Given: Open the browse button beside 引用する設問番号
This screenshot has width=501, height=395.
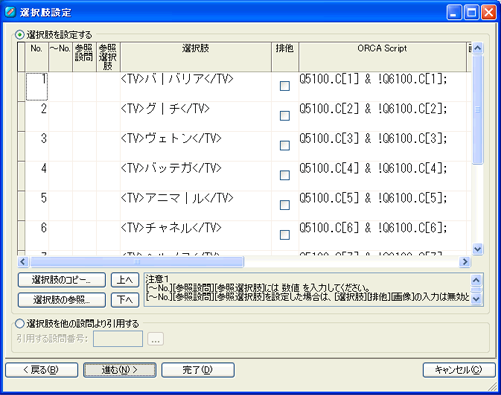Looking at the screenshot, I should pos(155,339).
